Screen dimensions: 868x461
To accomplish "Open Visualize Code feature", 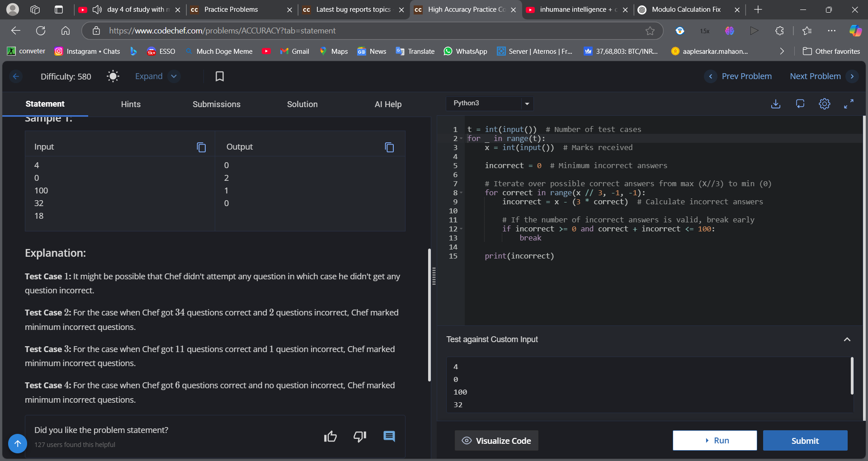I will (496, 440).
